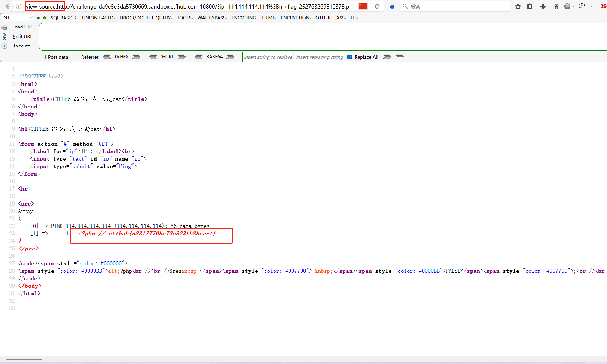Uncheck the Replace All checkbox
The image size is (607, 364).
(x=350, y=57)
